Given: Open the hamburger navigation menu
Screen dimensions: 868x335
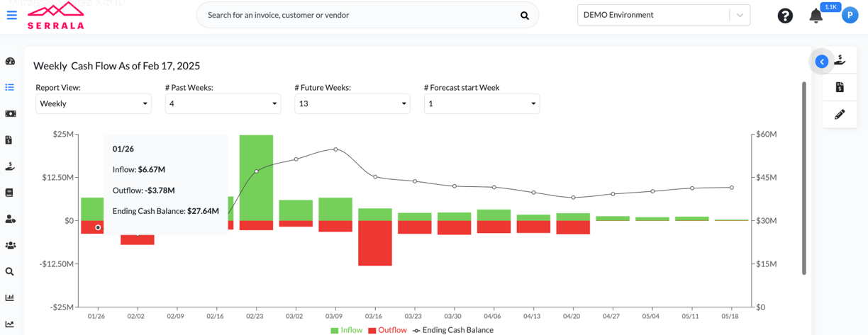Looking at the screenshot, I should pyautogui.click(x=11, y=15).
